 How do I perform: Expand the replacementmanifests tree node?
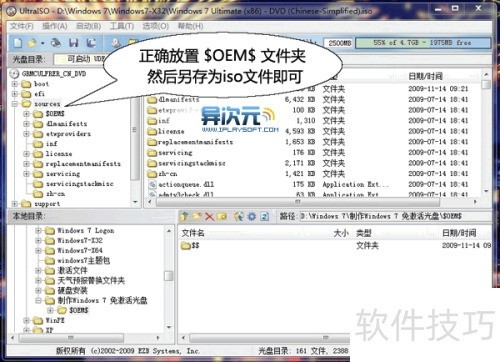(x=26, y=164)
